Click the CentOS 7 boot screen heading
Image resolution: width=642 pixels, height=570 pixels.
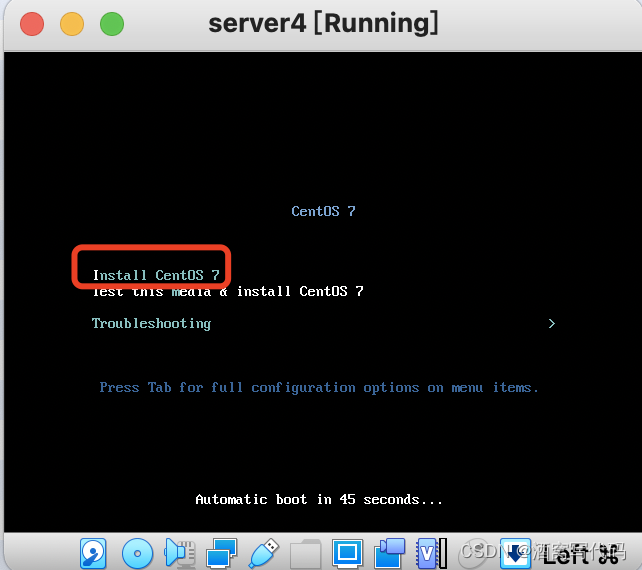click(323, 211)
